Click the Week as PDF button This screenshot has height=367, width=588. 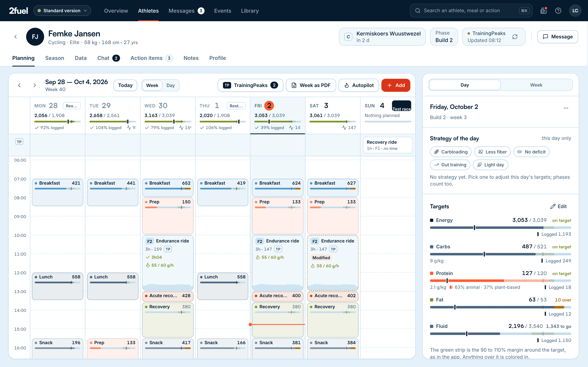pos(311,85)
